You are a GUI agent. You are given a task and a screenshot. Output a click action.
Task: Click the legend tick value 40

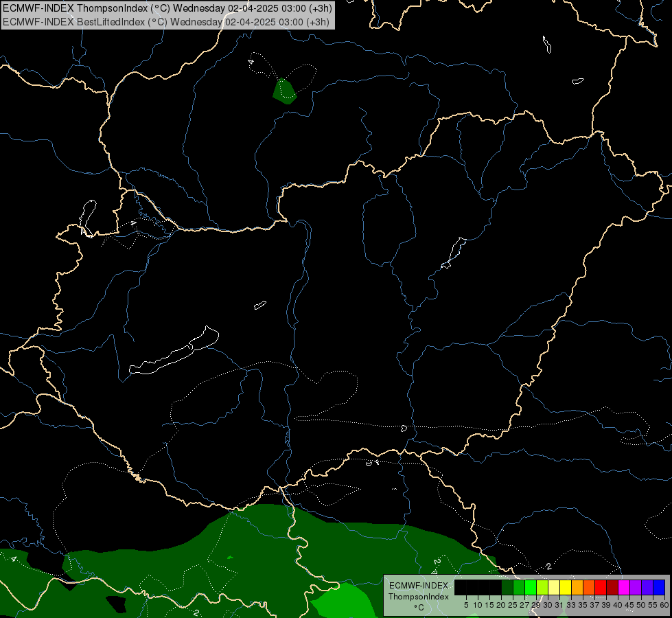click(618, 605)
